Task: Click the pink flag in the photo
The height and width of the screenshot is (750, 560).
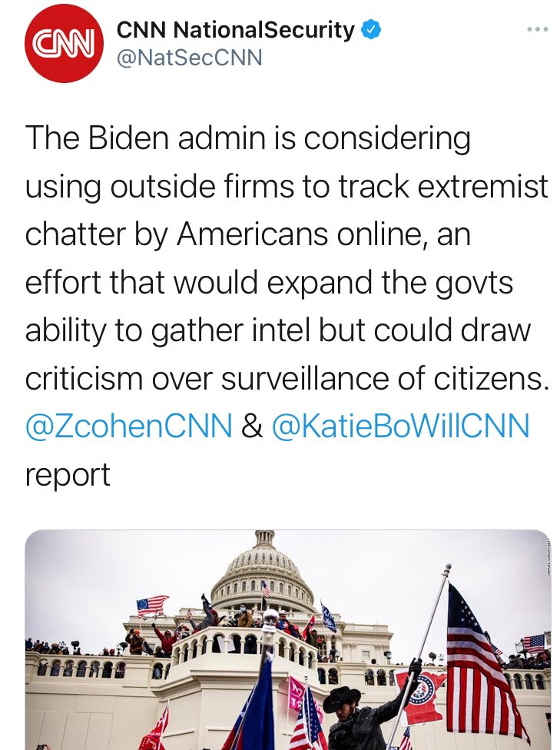Action: [x=296, y=694]
